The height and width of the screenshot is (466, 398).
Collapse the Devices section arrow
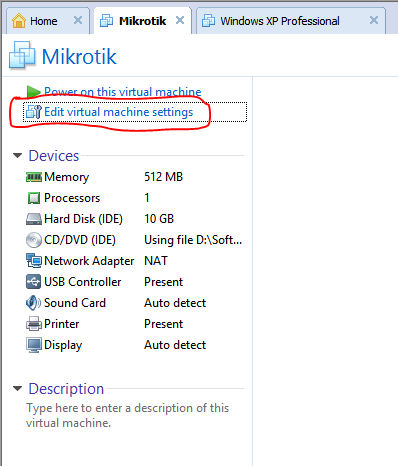click(x=17, y=156)
